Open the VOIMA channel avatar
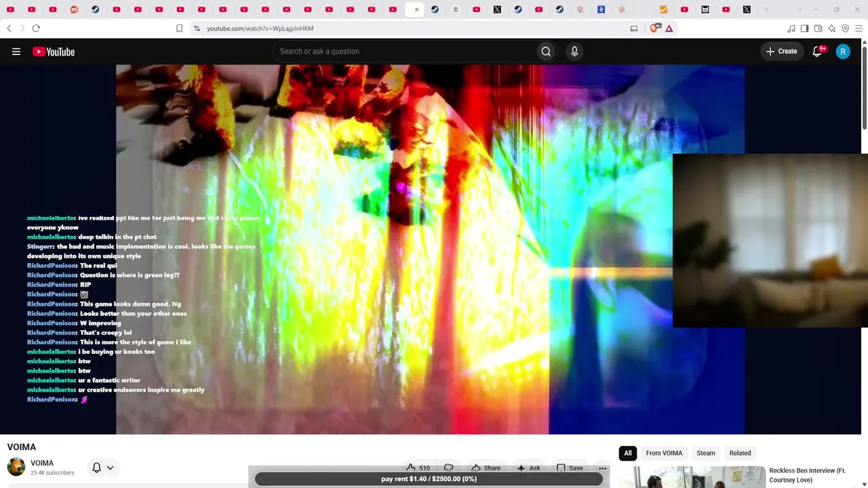Screen dimensions: 868x488 coord(16,467)
